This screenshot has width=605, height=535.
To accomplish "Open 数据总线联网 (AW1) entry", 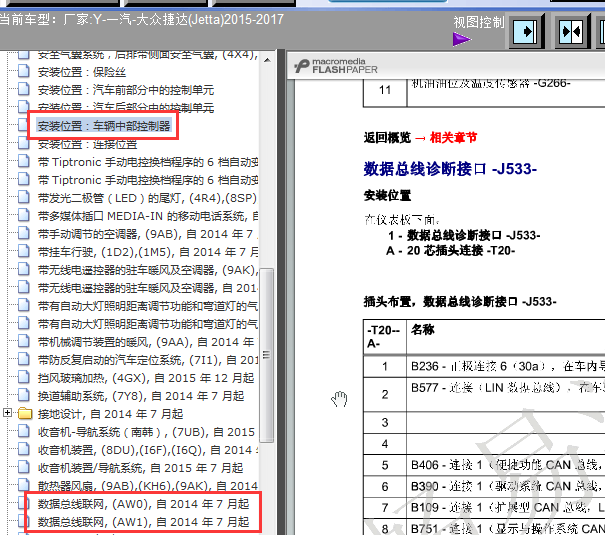I will [143, 522].
